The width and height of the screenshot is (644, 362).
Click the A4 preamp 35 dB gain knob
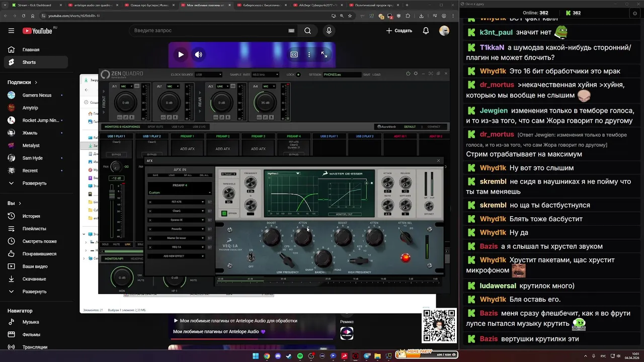pyautogui.click(x=265, y=103)
